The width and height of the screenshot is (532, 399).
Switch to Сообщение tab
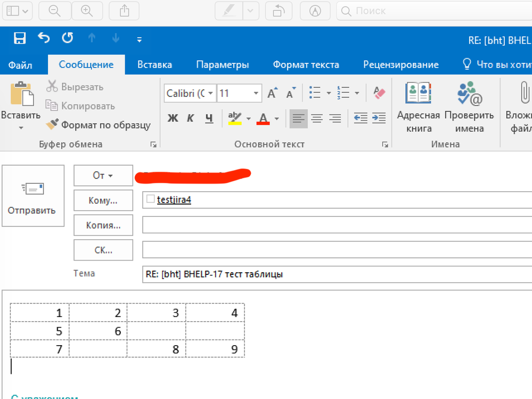[x=86, y=64]
